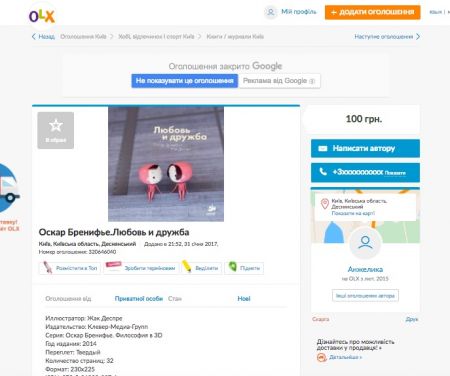The image size is (450, 376).
Task: Click Інші оголошення автора button
Action: point(365,296)
